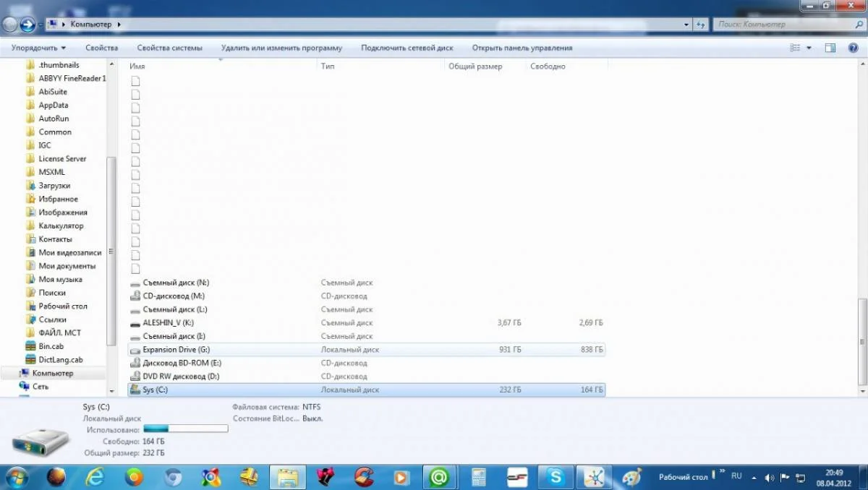Open the Упорядочить menu

[38, 48]
